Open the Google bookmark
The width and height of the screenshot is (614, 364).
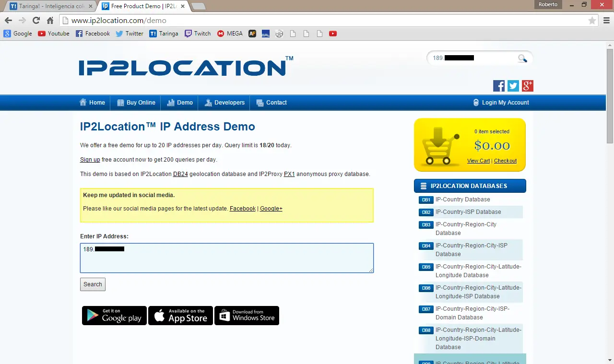tap(18, 34)
